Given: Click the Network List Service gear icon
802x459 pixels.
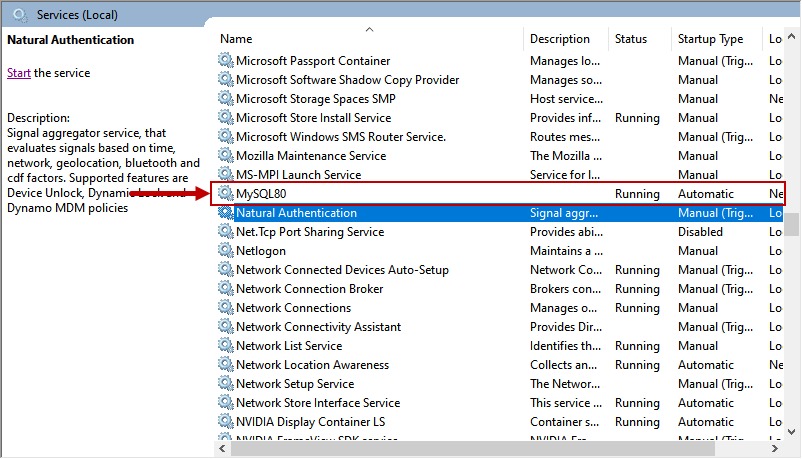Looking at the screenshot, I should coord(225,346).
